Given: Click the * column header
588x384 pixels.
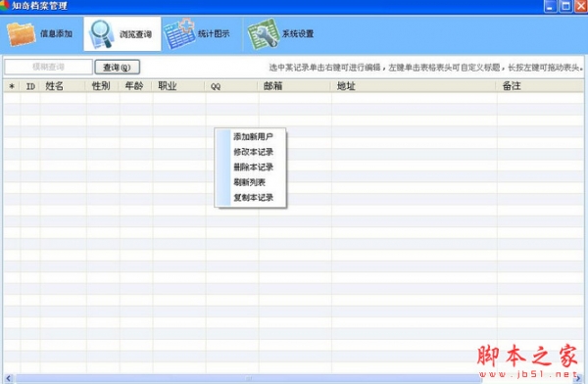Looking at the screenshot, I should point(12,86).
